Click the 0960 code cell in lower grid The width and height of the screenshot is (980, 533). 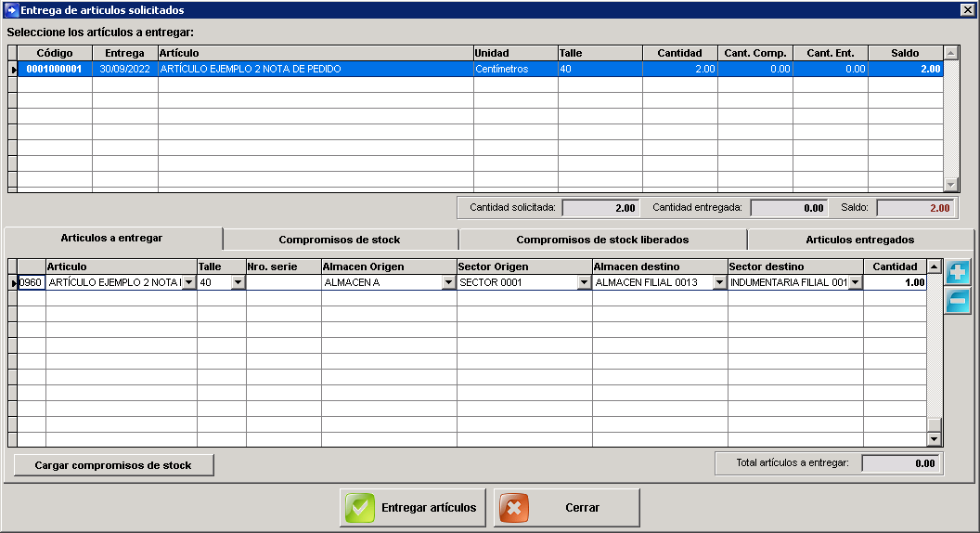click(x=32, y=283)
